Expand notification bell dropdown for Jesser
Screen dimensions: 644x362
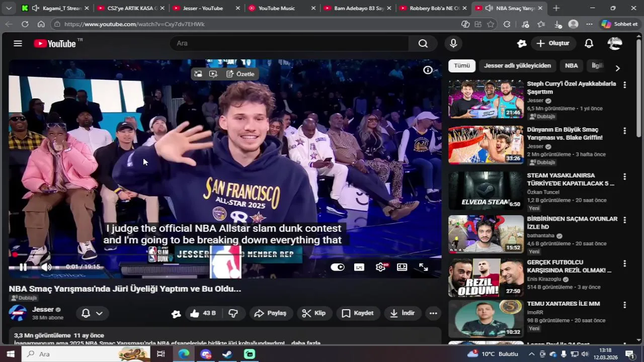(93, 313)
